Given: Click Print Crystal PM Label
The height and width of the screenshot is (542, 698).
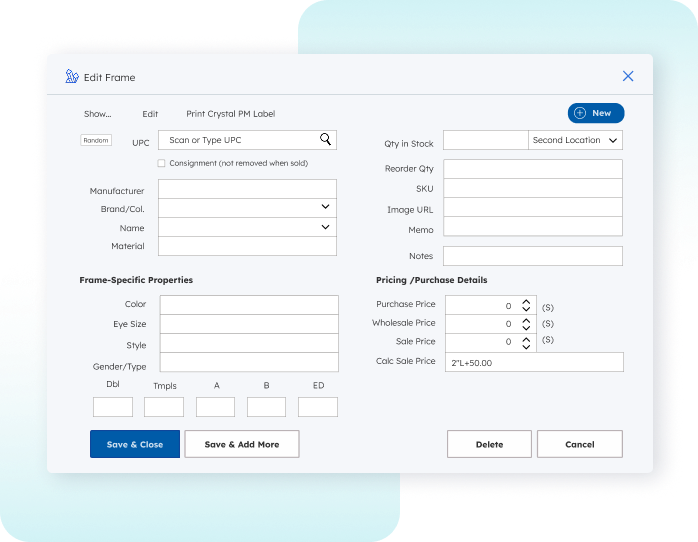Looking at the screenshot, I should click(x=230, y=114).
